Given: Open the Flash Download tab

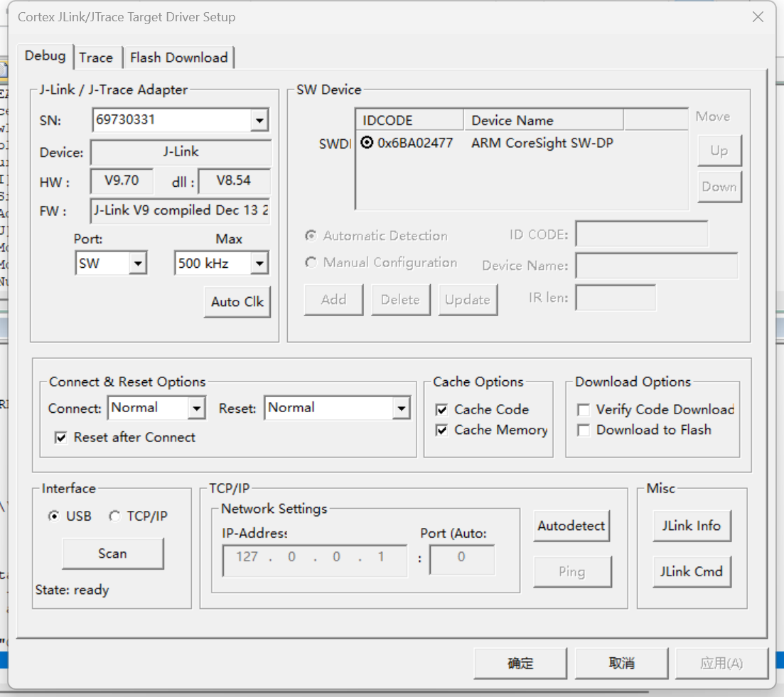Looking at the screenshot, I should click(x=178, y=58).
